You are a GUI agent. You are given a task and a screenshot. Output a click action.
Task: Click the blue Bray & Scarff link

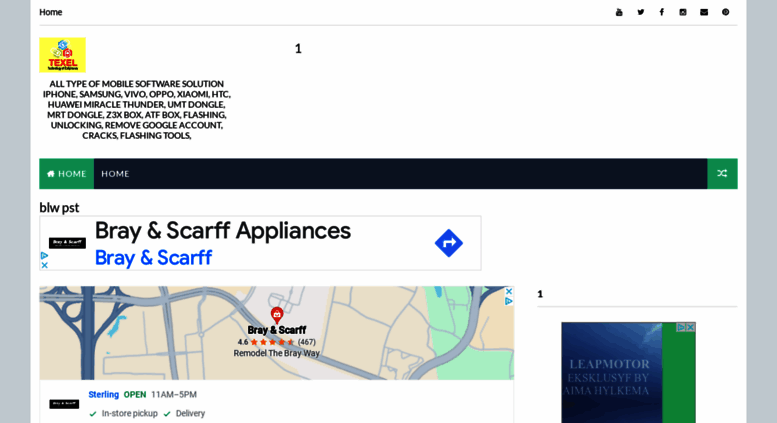coord(153,258)
